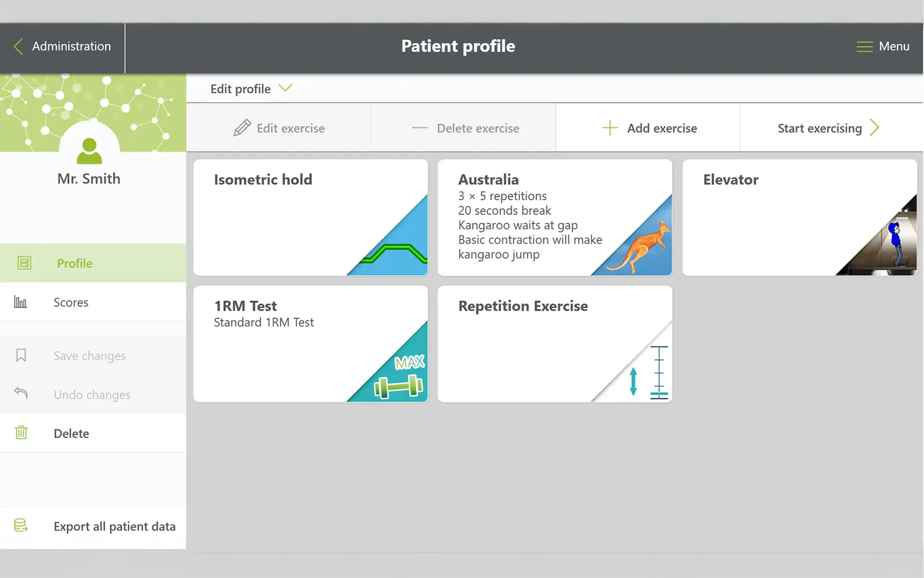Switch to the Scores section
Image resolution: width=924 pixels, height=578 pixels.
point(71,302)
